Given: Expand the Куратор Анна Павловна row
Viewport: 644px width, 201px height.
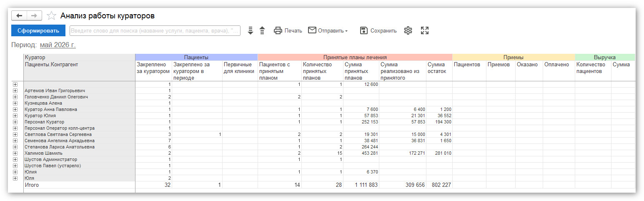Looking at the screenshot, I should point(15,109).
